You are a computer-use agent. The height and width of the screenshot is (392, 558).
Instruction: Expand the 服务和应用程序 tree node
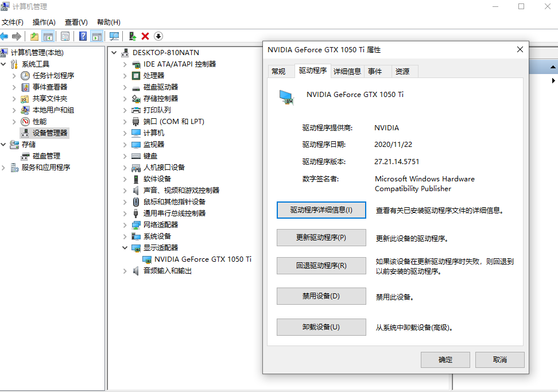pos(3,168)
